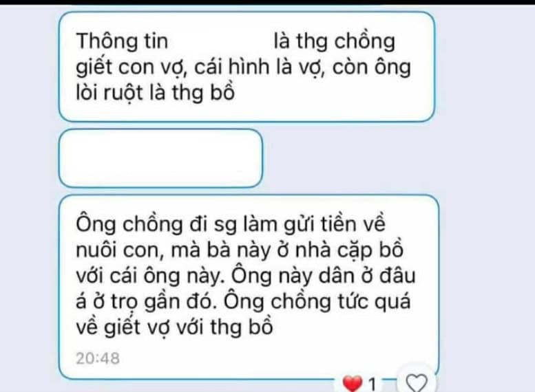Select the message starting "Ông chồng đi sg"
The height and width of the screenshot is (392, 535).
coord(249,287)
